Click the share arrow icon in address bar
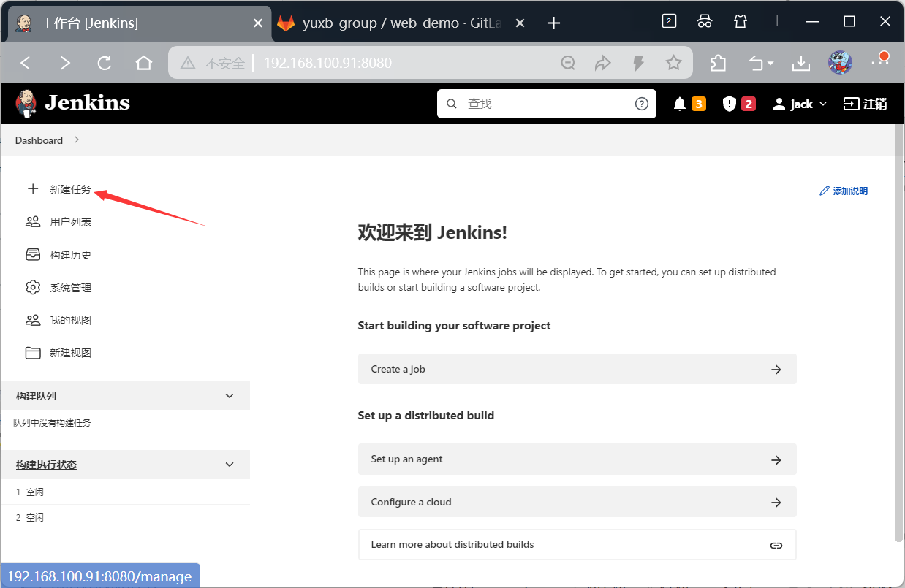This screenshot has width=905, height=588. (x=603, y=64)
